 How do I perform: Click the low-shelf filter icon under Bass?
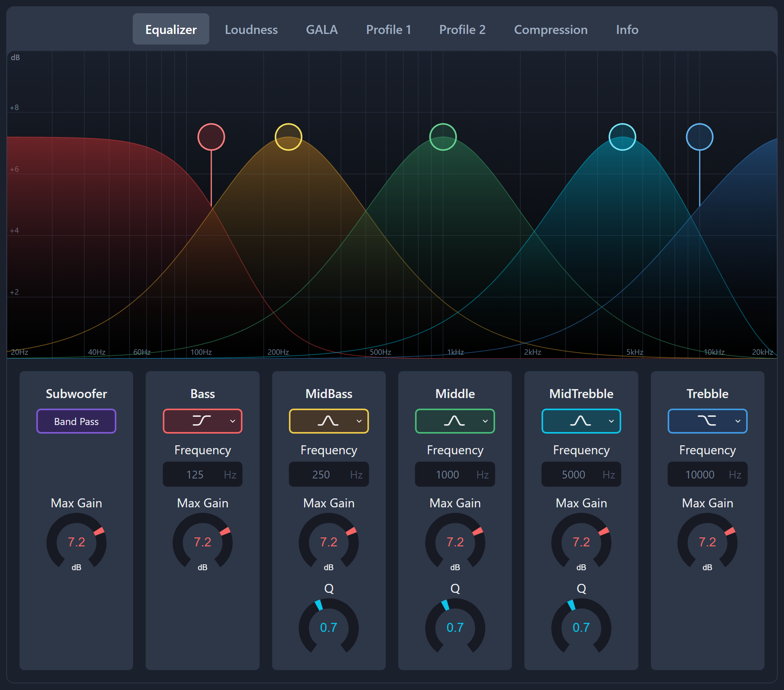click(x=201, y=421)
